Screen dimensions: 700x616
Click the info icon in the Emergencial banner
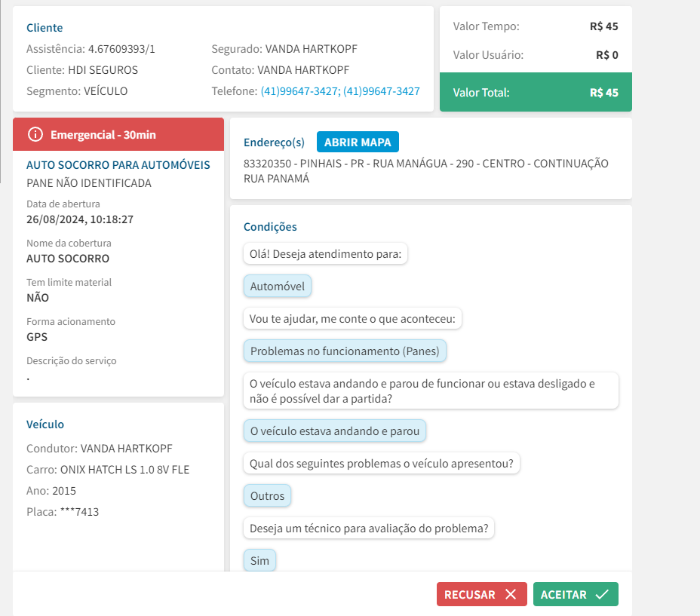[x=35, y=134]
